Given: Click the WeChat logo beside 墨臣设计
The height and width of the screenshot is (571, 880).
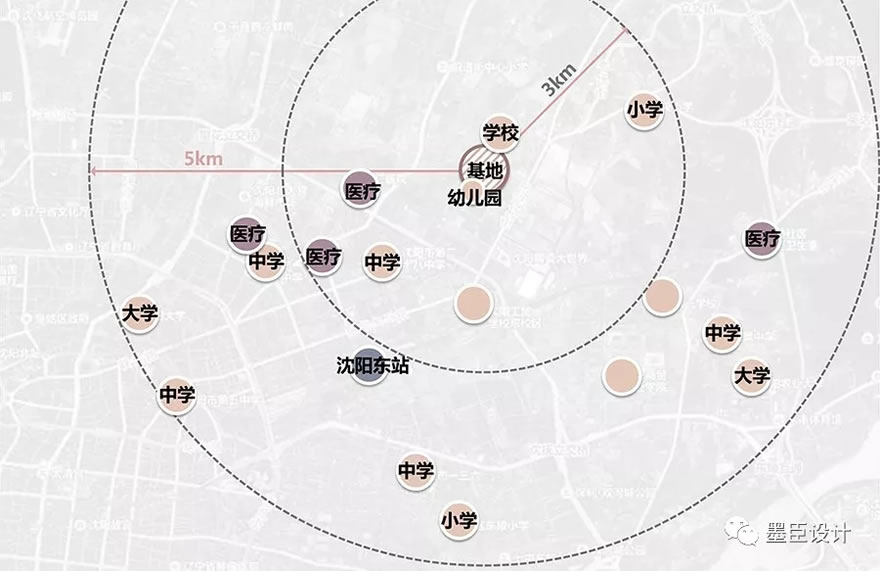Looking at the screenshot, I should tap(743, 532).
